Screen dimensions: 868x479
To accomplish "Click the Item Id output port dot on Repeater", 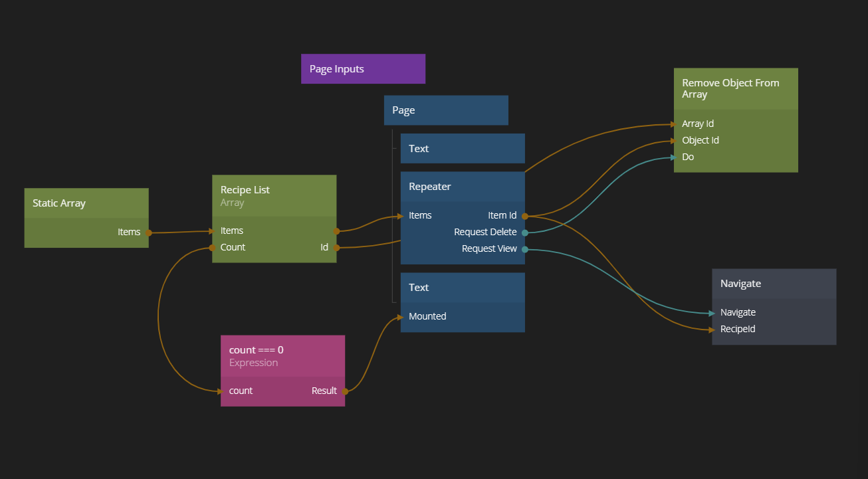I will click(524, 216).
